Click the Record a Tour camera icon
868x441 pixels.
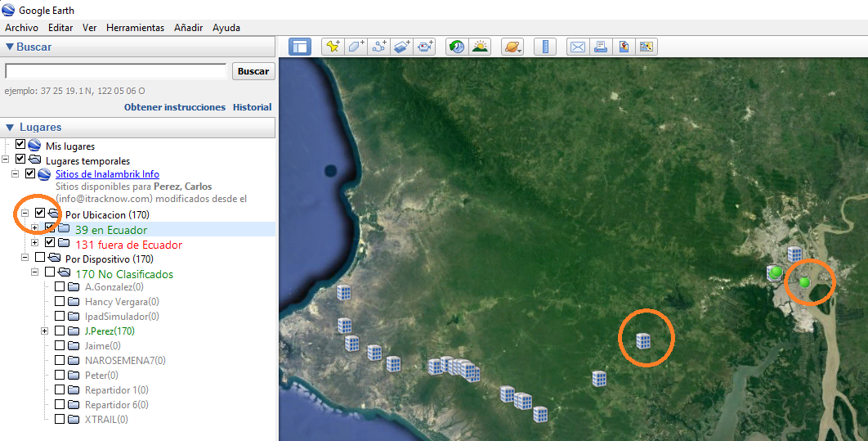pyautogui.click(x=425, y=47)
